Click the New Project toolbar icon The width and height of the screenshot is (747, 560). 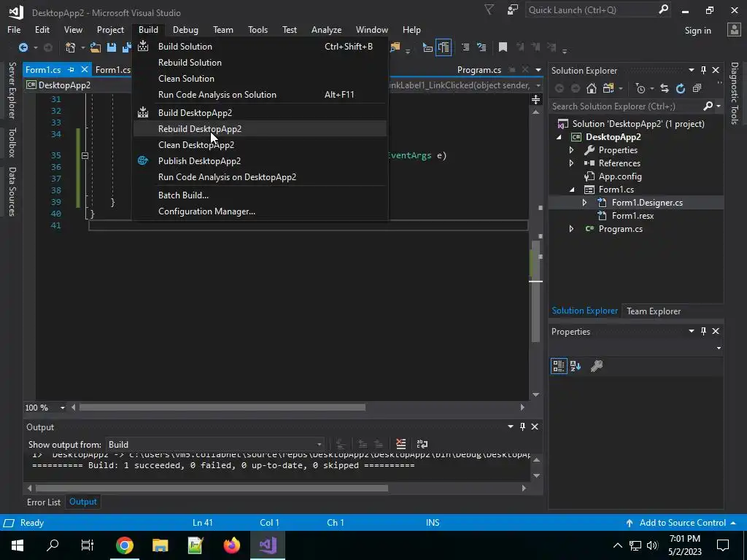pos(71,47)
